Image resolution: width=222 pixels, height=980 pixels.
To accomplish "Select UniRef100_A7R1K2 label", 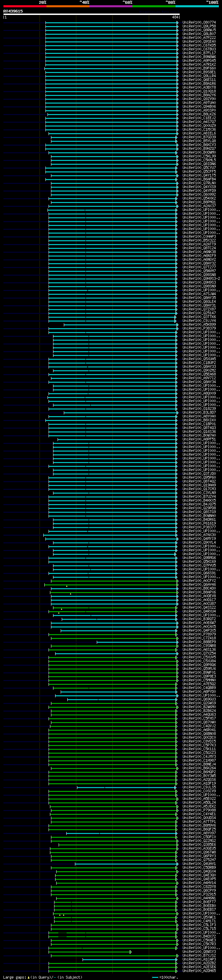I will [199, 64].
